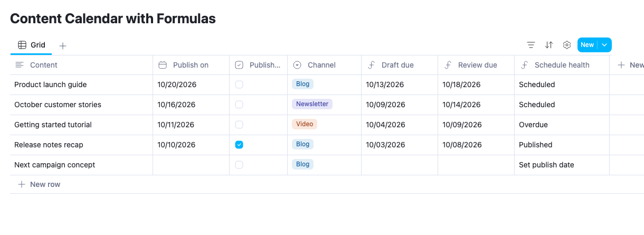Check Published for Next campaign concept
Screen dimensions: 644x235
pos(239,165)
